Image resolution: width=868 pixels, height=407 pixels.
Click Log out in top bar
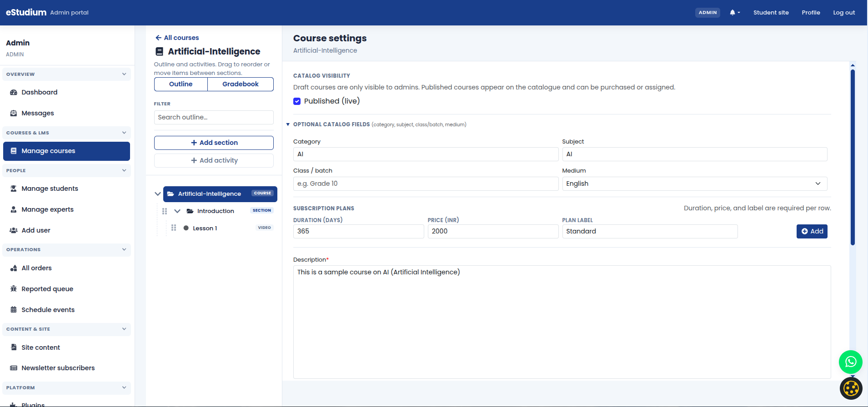click(844, 13)
